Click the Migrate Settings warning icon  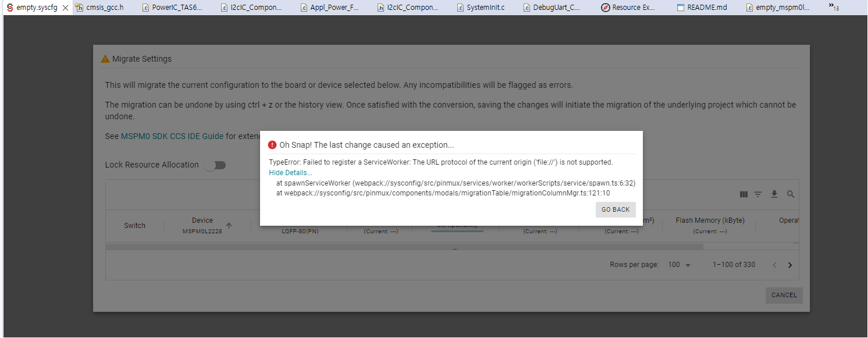tap(105, 59)
